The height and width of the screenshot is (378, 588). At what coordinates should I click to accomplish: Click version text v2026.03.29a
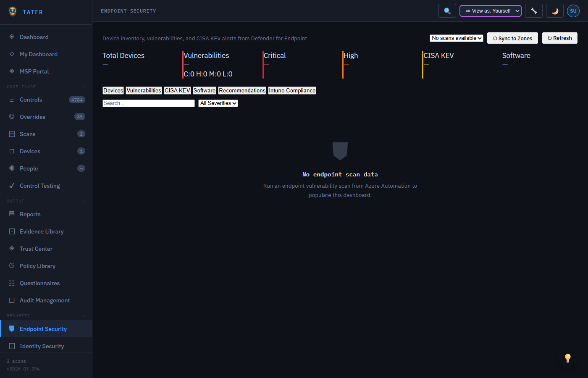[23, 369]
